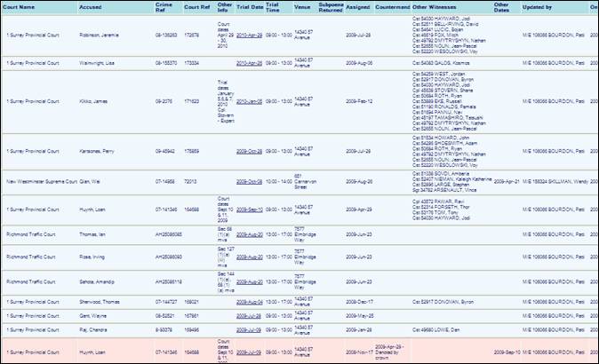Click trial date link 2010-Jan-05

tap(250, 101)
